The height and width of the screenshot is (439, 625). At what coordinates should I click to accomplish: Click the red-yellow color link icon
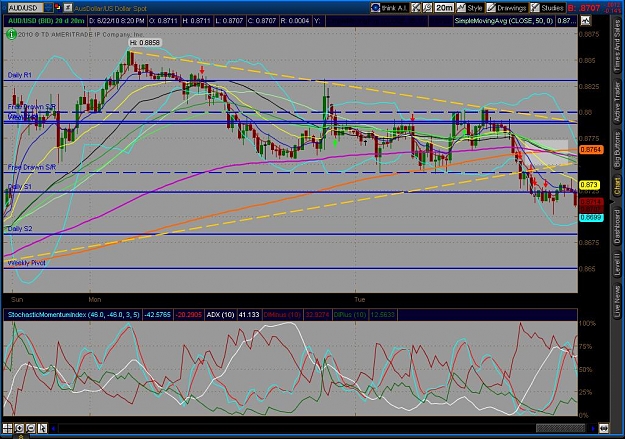click(x=57, y=7)
